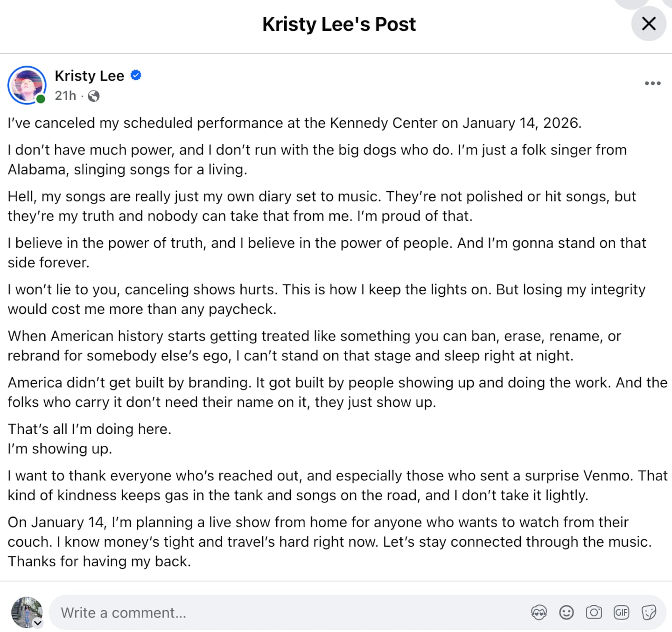The height and width of the screenshot is (632, 672).
Task: Click Kristy Lee's verified badge
Action: 136,75
